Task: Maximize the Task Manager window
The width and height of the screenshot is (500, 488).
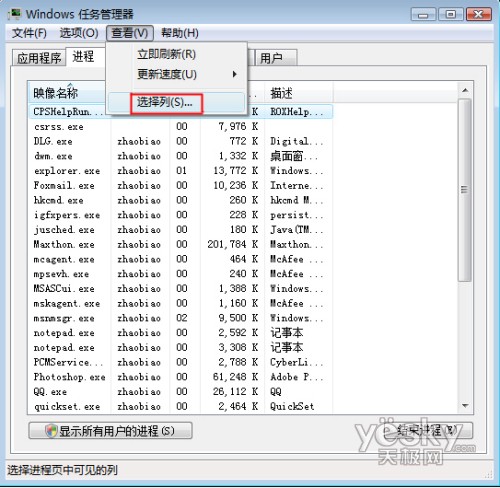Action: tap(451, 14)
